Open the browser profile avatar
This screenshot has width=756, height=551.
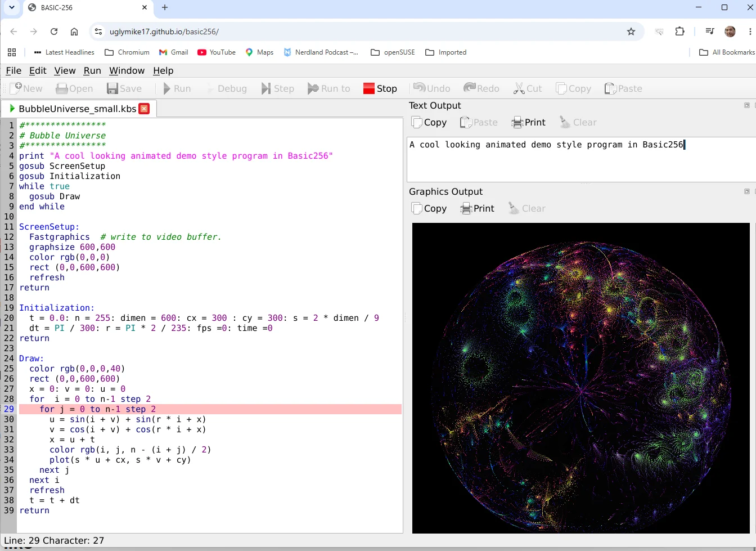(730, 32)
